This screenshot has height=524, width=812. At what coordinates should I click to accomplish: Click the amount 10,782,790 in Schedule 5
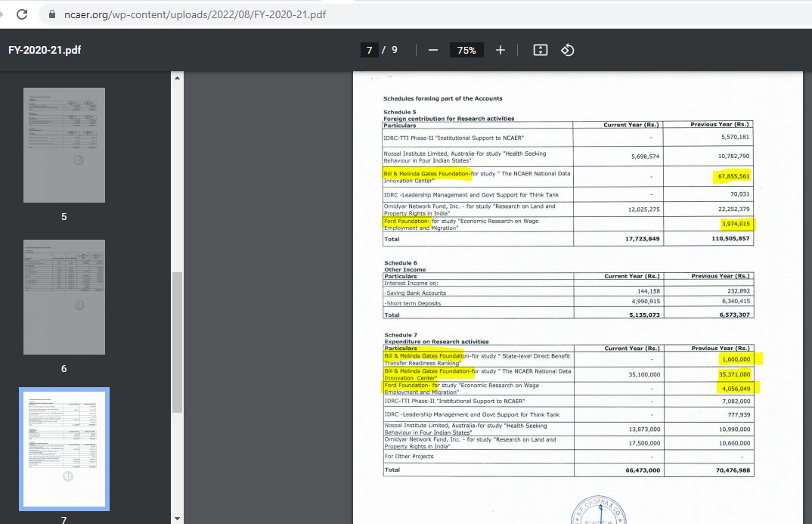click(x=734, y=156)
